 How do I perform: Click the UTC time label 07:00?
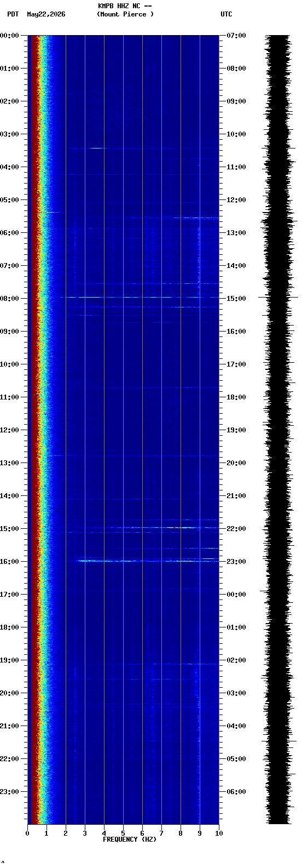pos(236,36)
